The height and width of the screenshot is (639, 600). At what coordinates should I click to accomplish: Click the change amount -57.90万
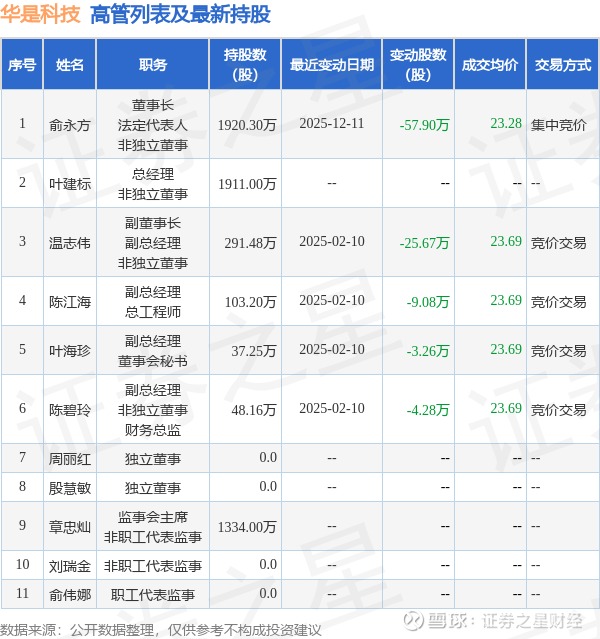click(x=424, y=125)
